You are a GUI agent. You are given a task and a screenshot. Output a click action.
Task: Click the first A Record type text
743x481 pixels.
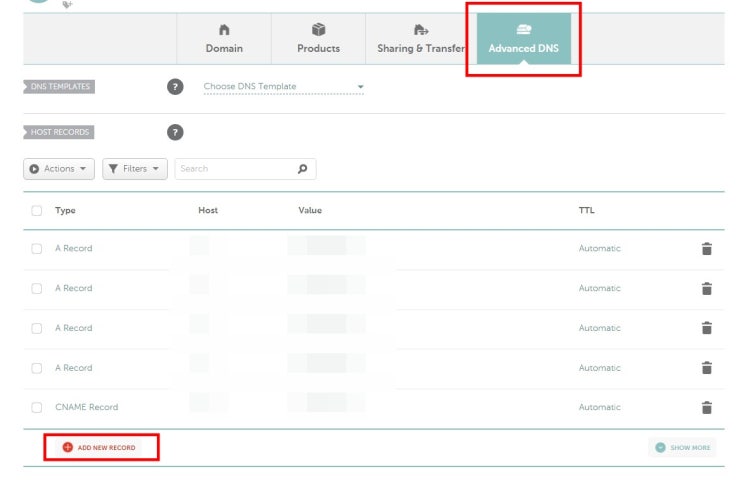click(73, 248)
